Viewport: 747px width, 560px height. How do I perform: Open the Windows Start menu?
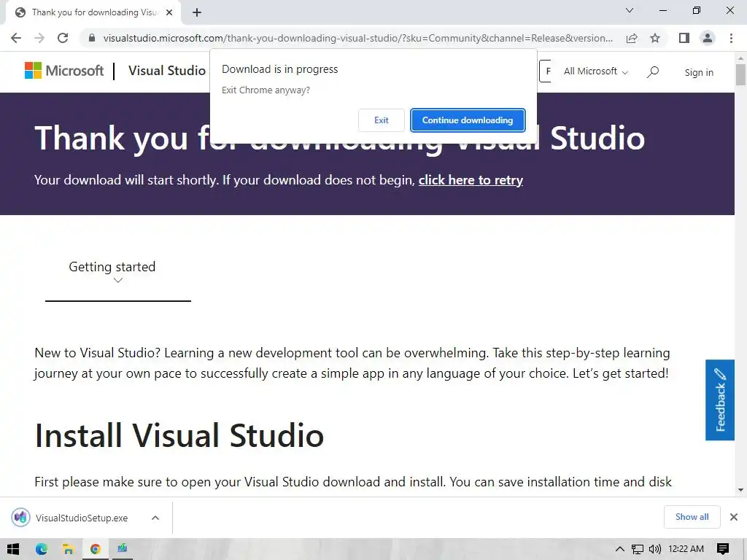13,549
